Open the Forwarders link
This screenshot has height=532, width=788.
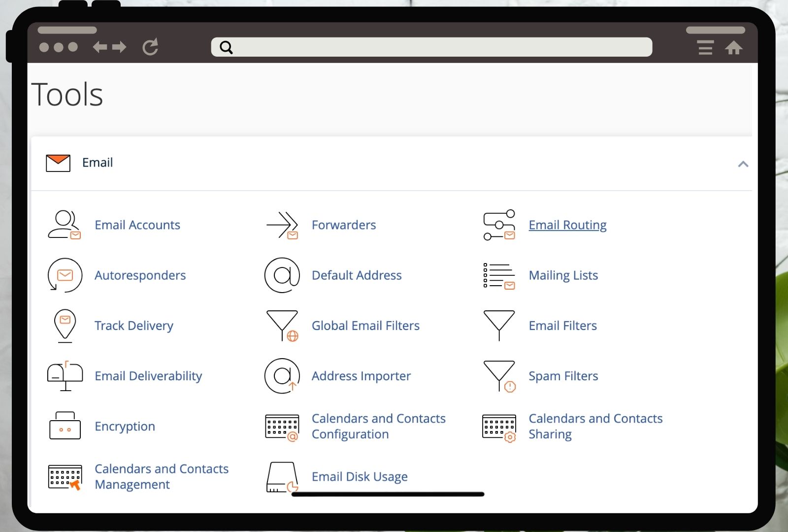coord(344,225)
